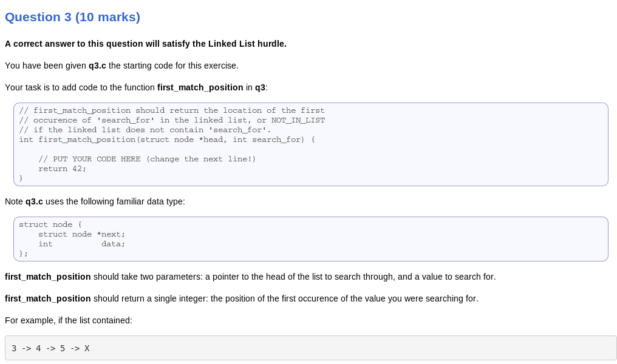Click the For example, if the list contained text

tap(69, 320)
